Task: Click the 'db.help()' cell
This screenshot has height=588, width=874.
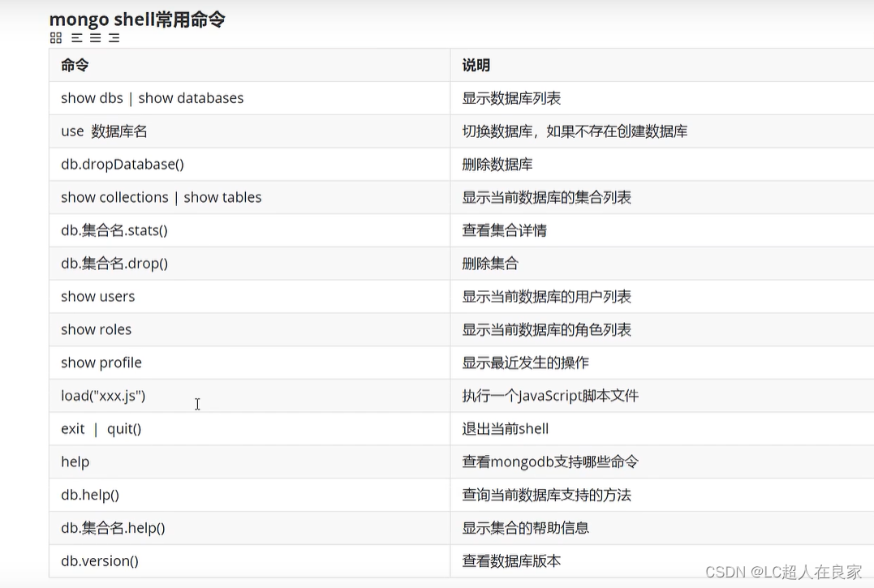Action: (x=250, y=495)
